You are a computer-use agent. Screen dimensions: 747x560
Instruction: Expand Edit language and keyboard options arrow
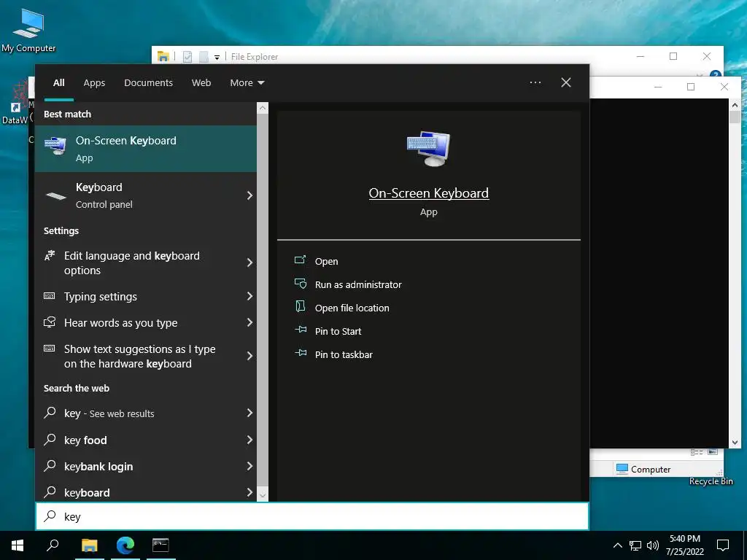(249, 262)
